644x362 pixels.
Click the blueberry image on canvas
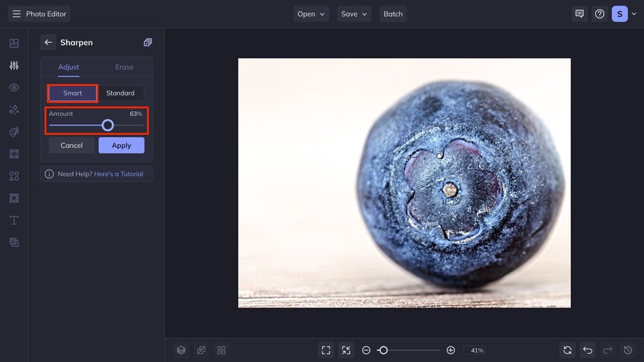[x=404, y=183]
